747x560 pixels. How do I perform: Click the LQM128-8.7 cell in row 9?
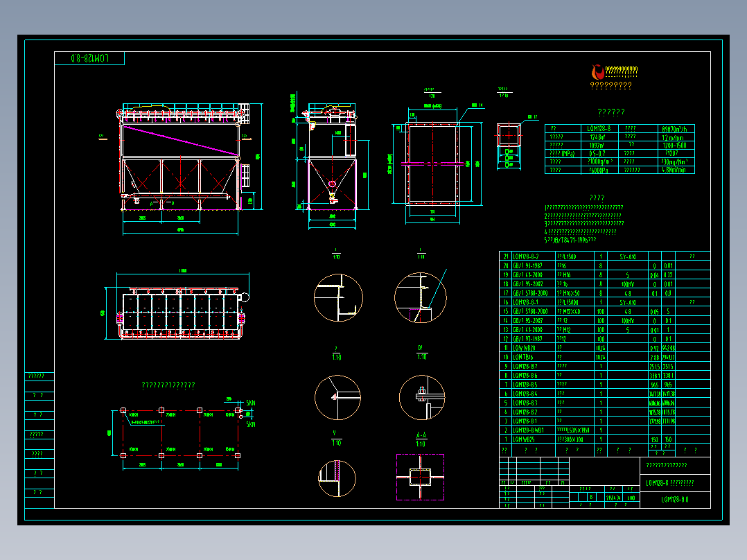[x=534, y=366]
